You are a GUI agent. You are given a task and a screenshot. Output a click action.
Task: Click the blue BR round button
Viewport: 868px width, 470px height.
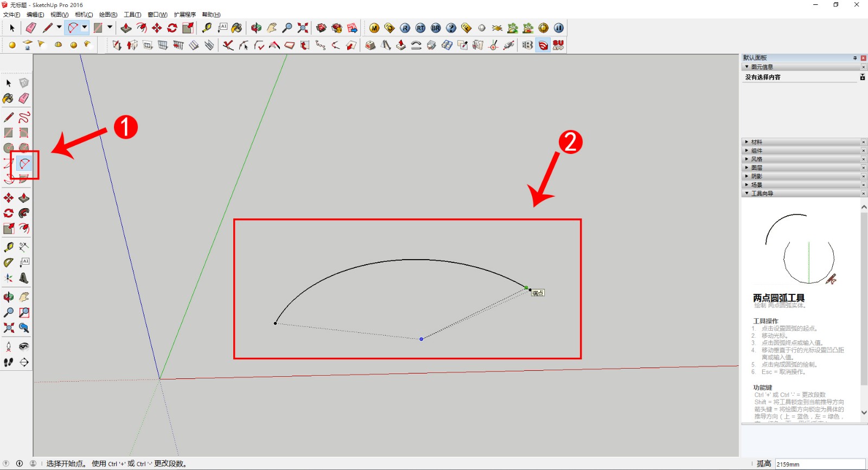pyautogui.click(x=436, y=28)
